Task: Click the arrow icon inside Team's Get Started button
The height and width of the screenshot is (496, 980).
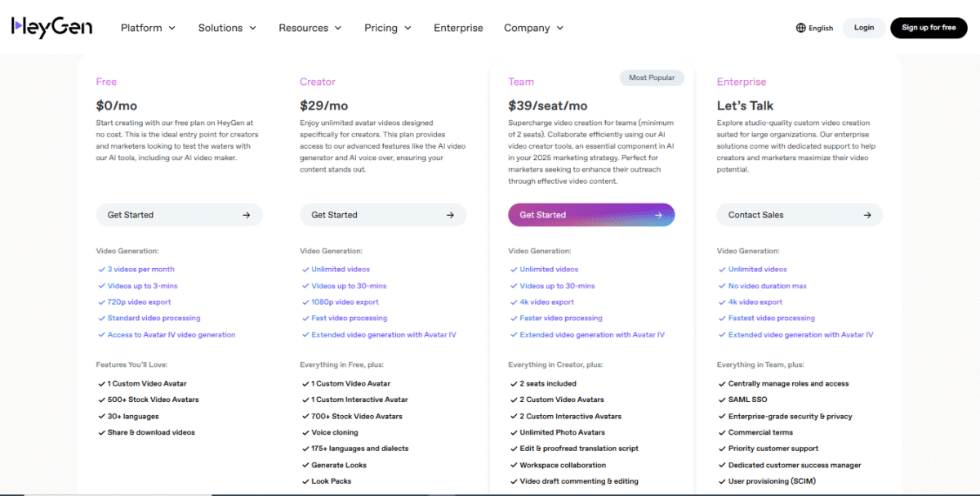Action: click(658, 214)
